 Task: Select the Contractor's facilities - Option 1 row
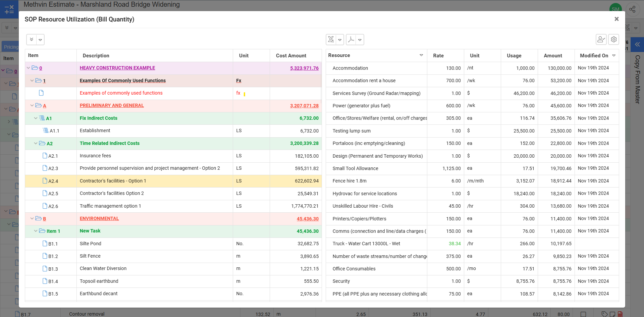[x=113, y=181]
